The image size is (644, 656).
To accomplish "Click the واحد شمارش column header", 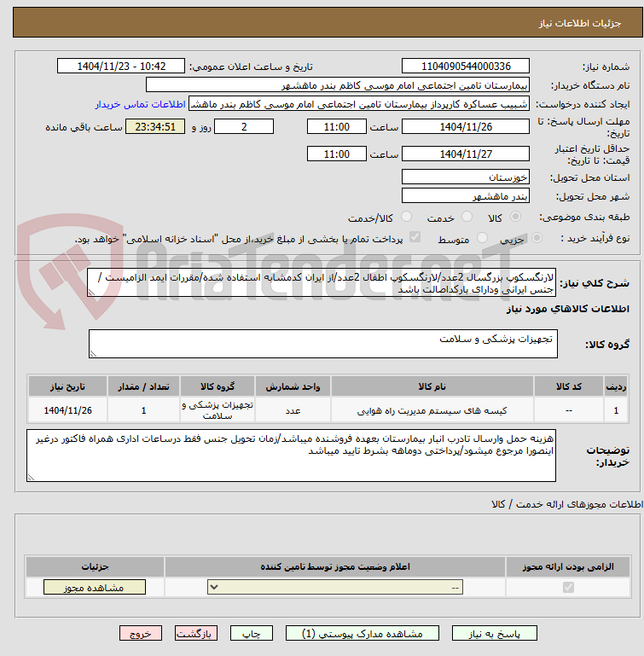I will coord(293,386).
